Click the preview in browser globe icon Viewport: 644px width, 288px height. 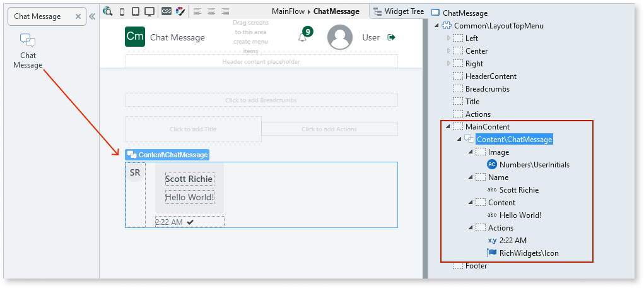point(108,11)
